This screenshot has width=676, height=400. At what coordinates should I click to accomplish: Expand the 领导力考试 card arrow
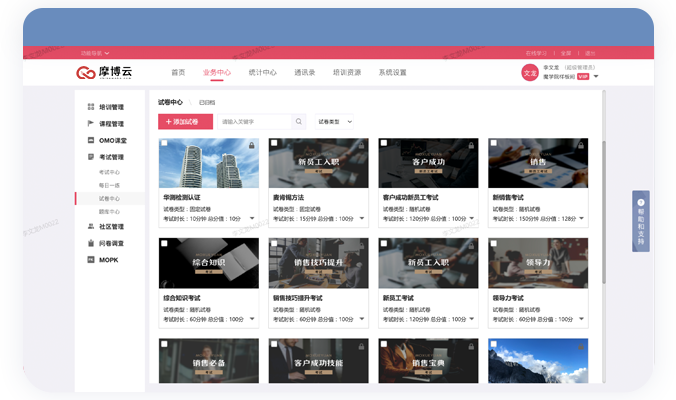582,319
